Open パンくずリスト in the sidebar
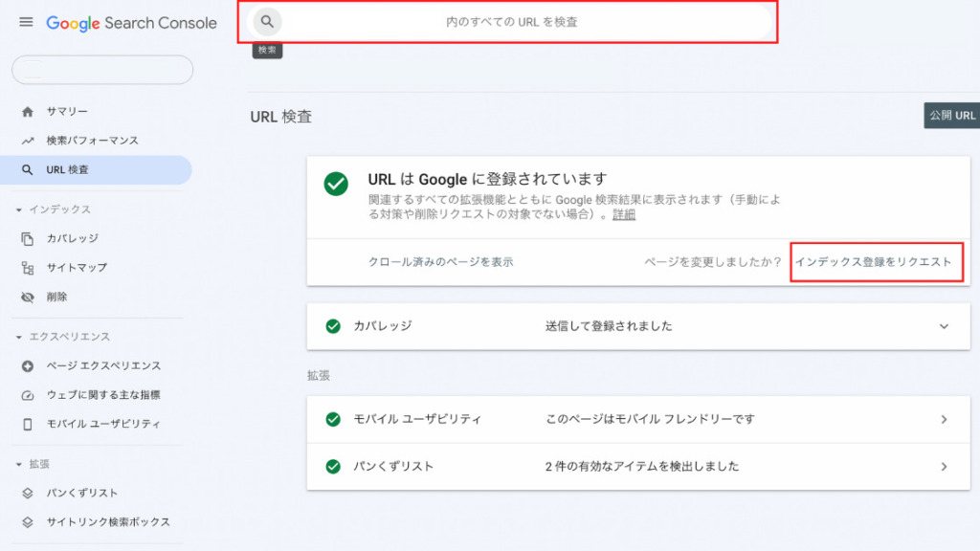The image size is (980, 551). [82, 493]
